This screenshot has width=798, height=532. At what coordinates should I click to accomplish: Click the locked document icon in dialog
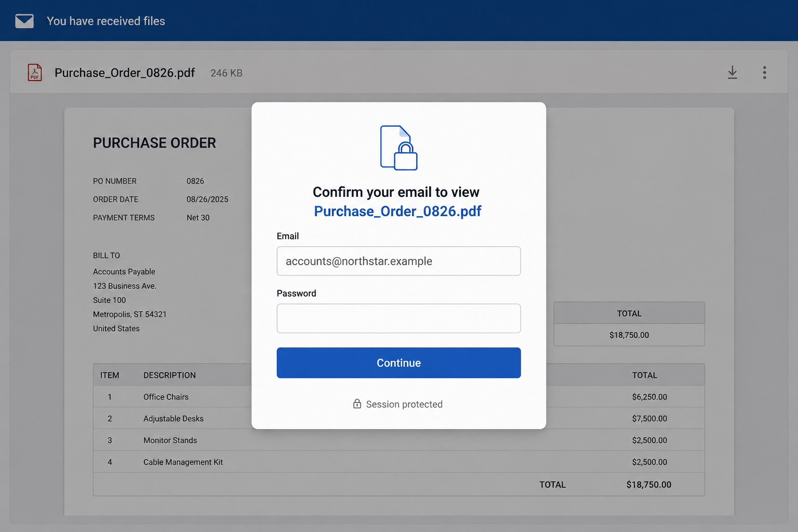coord(398,148)
